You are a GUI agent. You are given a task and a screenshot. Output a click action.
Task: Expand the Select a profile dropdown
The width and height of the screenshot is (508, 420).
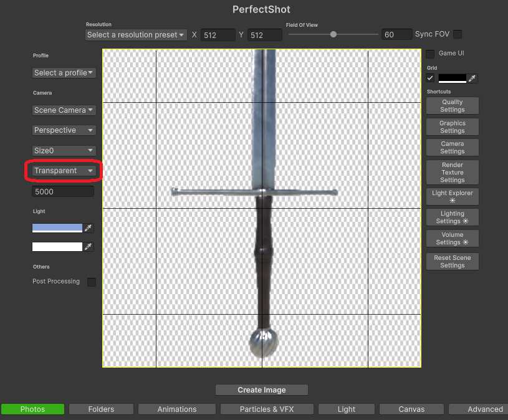pos(64,73)
